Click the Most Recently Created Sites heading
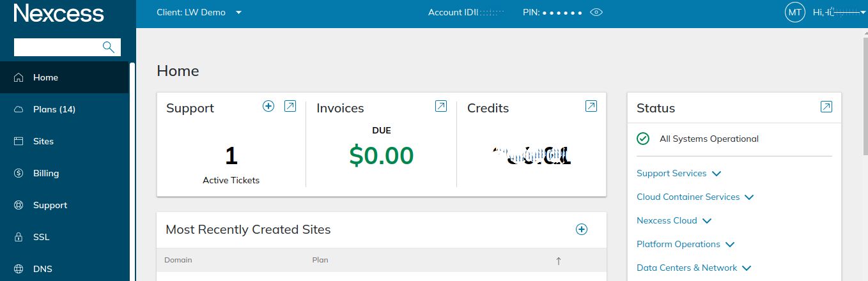This screenshot has height=281, width=868. 248,229
